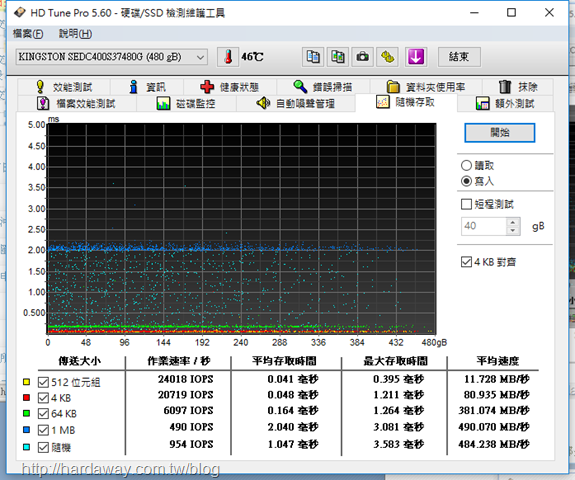575x480 pixels.
Task: Open the 檔案(F) file menu
Action: (28, 34)
